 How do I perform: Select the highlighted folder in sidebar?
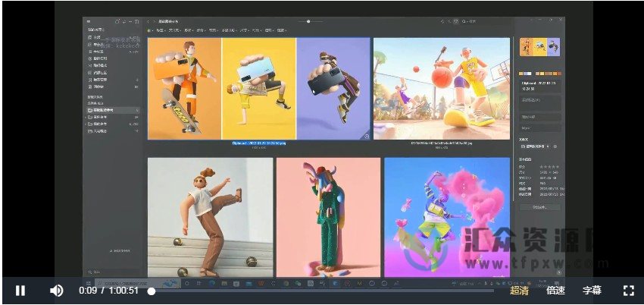click(113, 111)
